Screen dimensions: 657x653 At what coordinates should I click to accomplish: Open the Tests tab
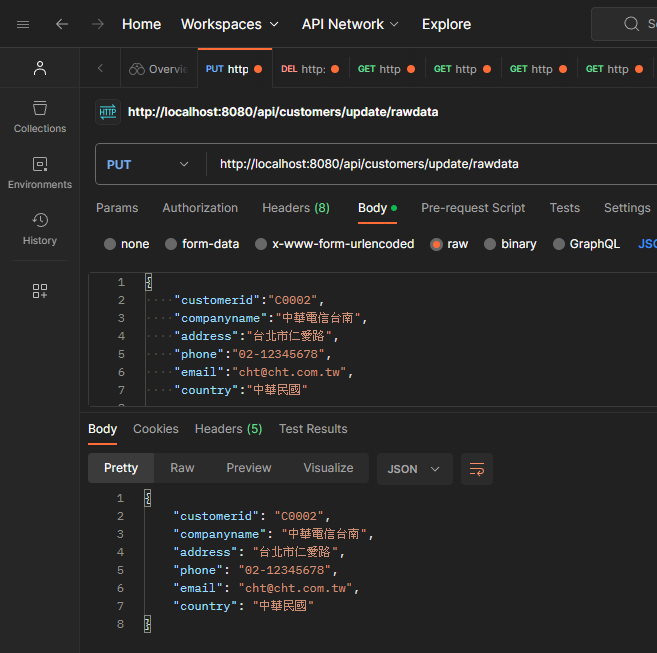click(564, 208)
